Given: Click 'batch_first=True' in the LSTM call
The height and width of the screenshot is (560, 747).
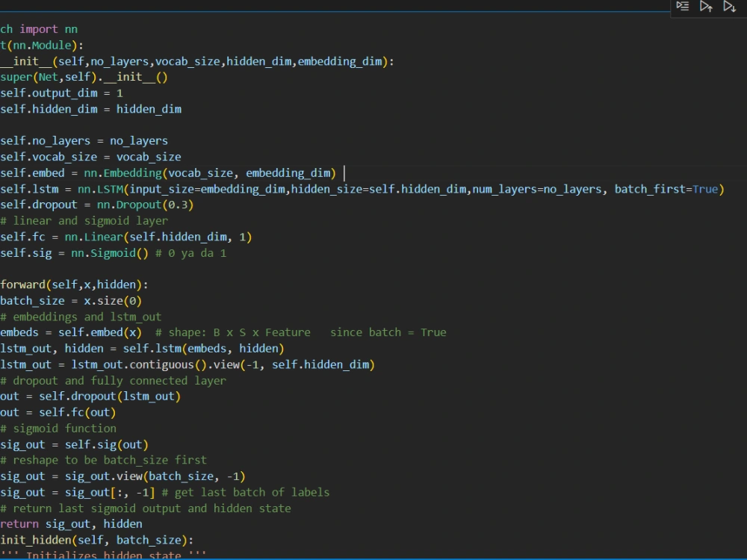Looking at the screenshot, I should click(666, 190).
